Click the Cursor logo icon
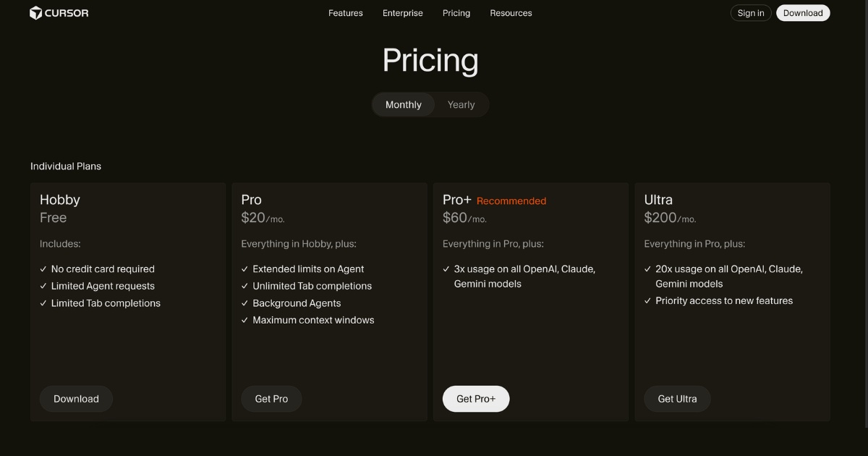The width and height of the screenshot is (868, 456). pos(35,13)
